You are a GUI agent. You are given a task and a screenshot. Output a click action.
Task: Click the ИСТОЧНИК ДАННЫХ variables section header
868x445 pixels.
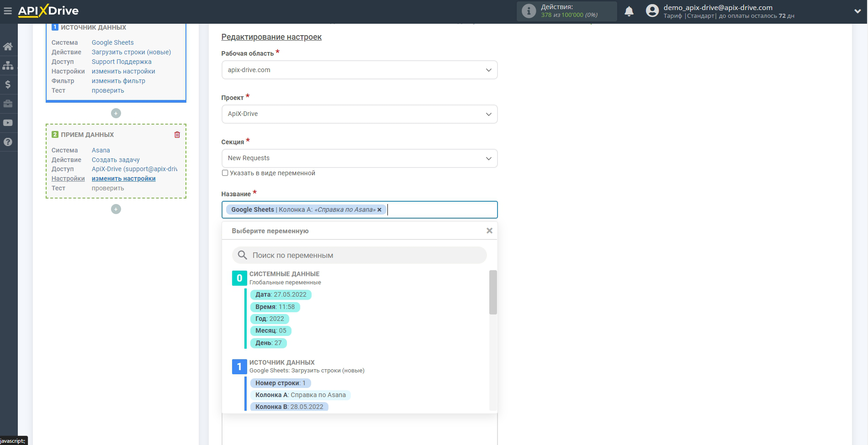282,362
